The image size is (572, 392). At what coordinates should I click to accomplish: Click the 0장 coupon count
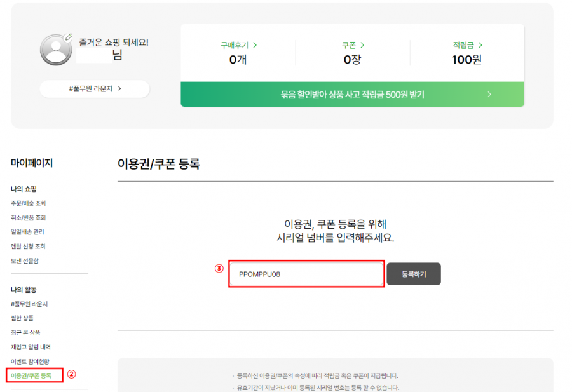click(352, 60)
